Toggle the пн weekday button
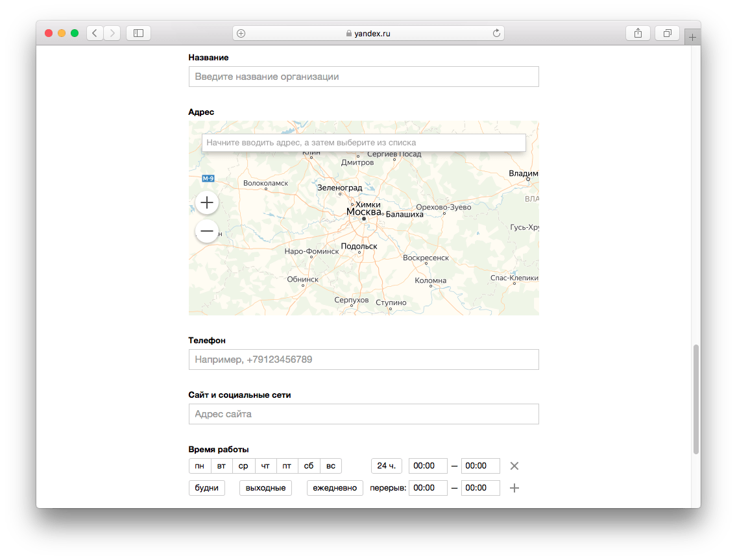The width and height of the screenshot is (737, 560). (200, 466)
